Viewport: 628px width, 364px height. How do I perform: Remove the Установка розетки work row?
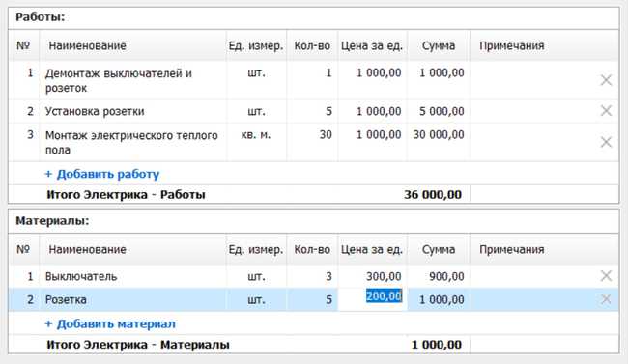[x=606, y=110]
